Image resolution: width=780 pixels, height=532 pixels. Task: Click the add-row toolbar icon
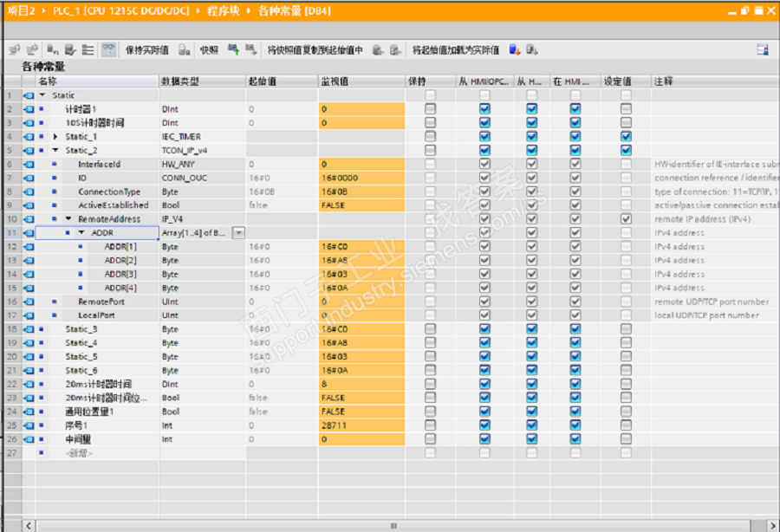pos(33,49)
